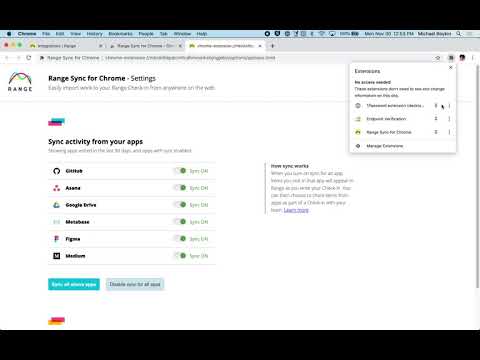480x360 pixels.
Task: Click the Figma app icon
Action: click(57, 239)
